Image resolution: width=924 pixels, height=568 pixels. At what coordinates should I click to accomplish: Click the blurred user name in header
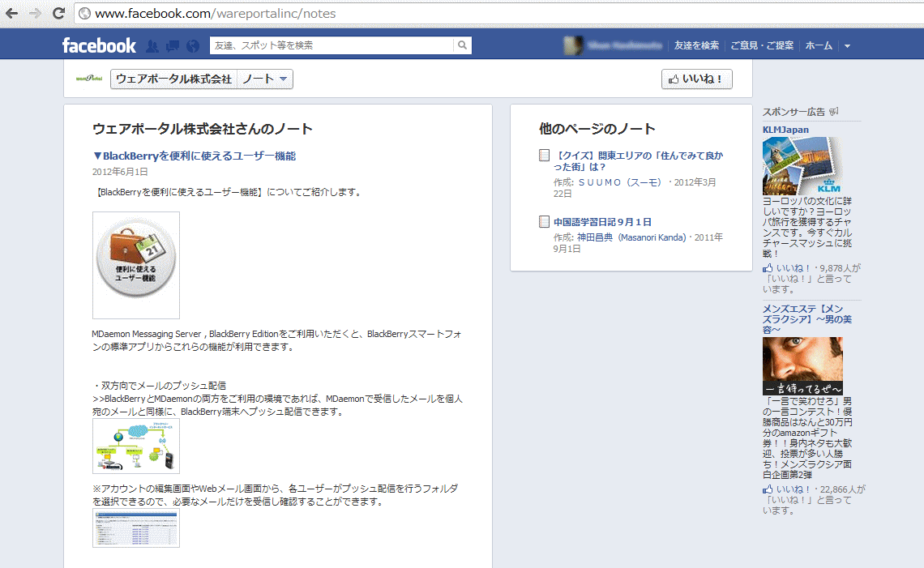click(624, 45)
